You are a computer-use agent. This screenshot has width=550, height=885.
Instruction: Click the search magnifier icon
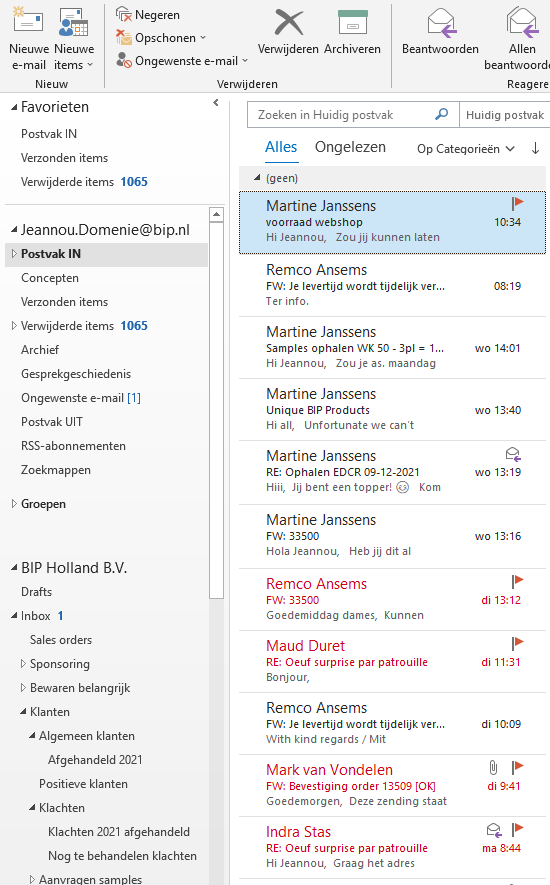442,114
